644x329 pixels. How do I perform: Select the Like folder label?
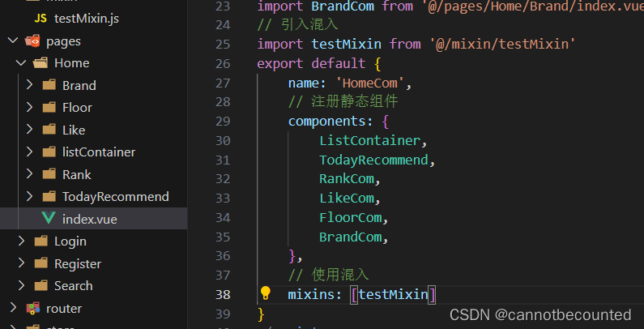click(74, 130)
